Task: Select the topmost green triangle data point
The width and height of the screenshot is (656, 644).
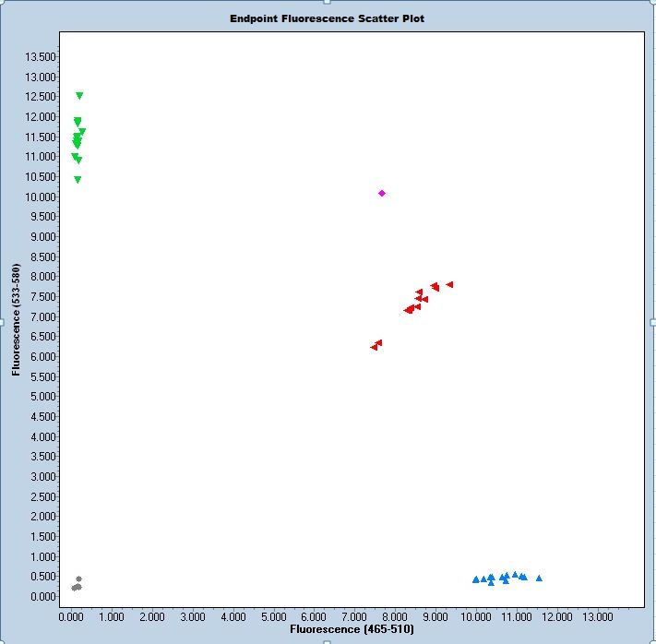Action: (79, 96)
